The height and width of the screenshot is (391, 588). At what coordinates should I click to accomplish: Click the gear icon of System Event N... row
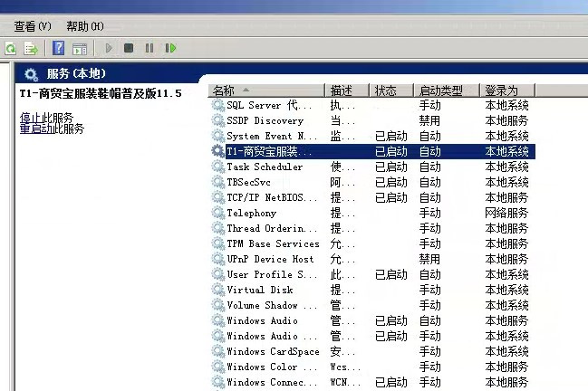[x=217, y=136]
